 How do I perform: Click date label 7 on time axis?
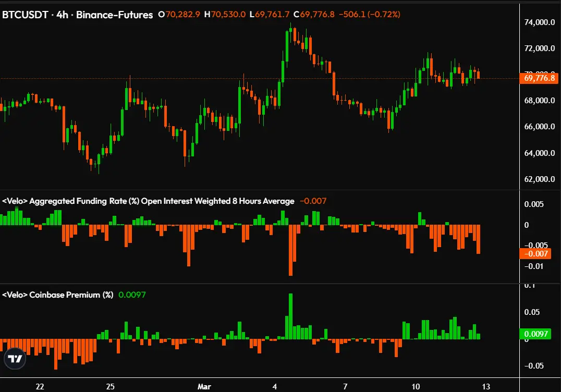click(x=345, y=387)
